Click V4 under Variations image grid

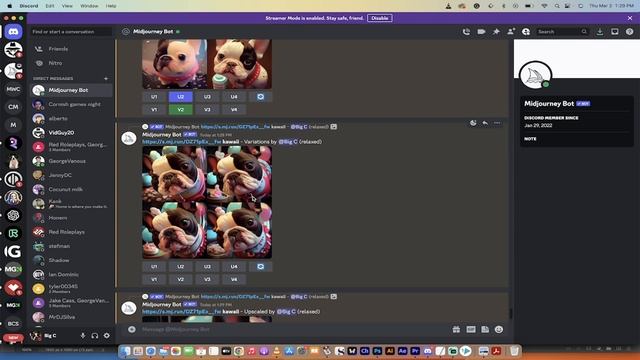tap(234, 280)
